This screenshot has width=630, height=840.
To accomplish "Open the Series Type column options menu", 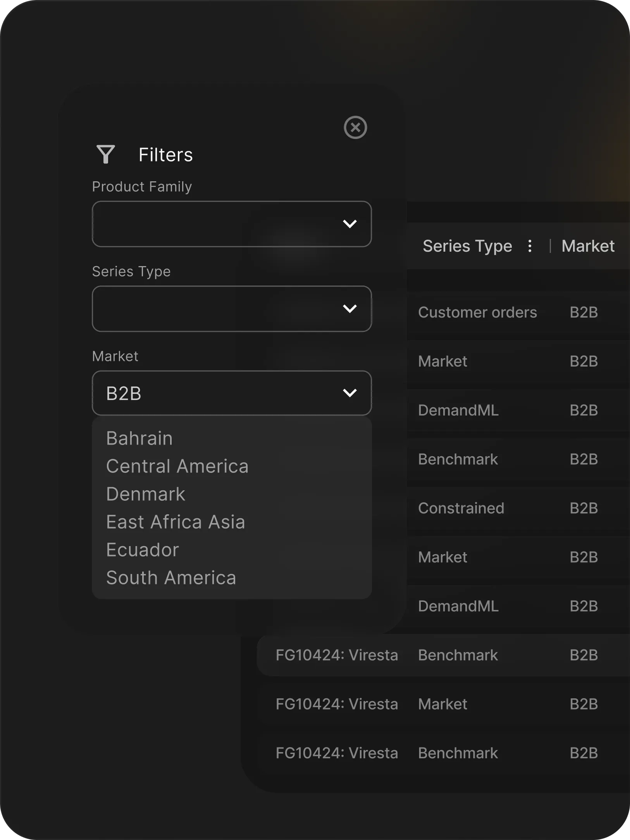I will [x=530, y=246].
